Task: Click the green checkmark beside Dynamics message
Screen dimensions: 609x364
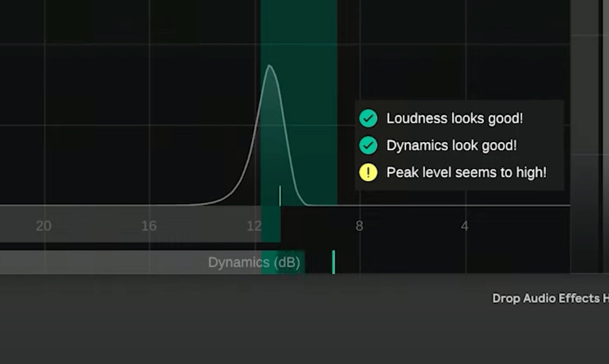Action: pyautogui.click(x=368, y=146)
